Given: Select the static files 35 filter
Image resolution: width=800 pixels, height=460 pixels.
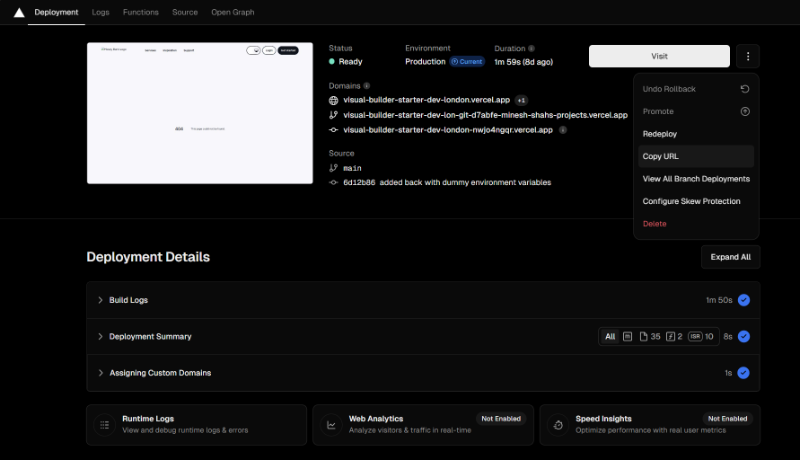Looking at the screenshot, I should [650, 337].
